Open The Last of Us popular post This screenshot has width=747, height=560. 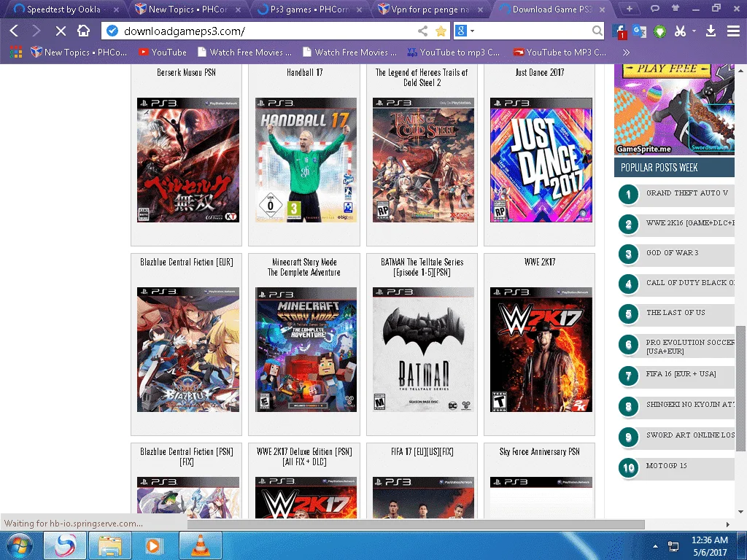(x=676, y=312)
